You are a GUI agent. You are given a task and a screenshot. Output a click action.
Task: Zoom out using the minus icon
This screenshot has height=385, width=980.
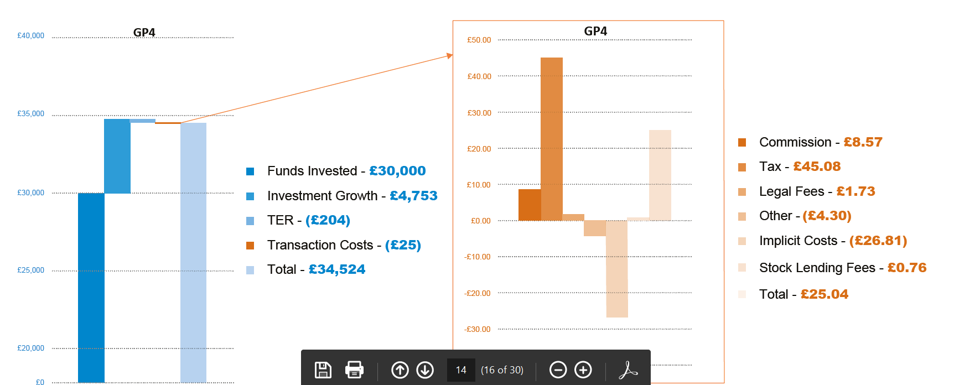(558, 370)
